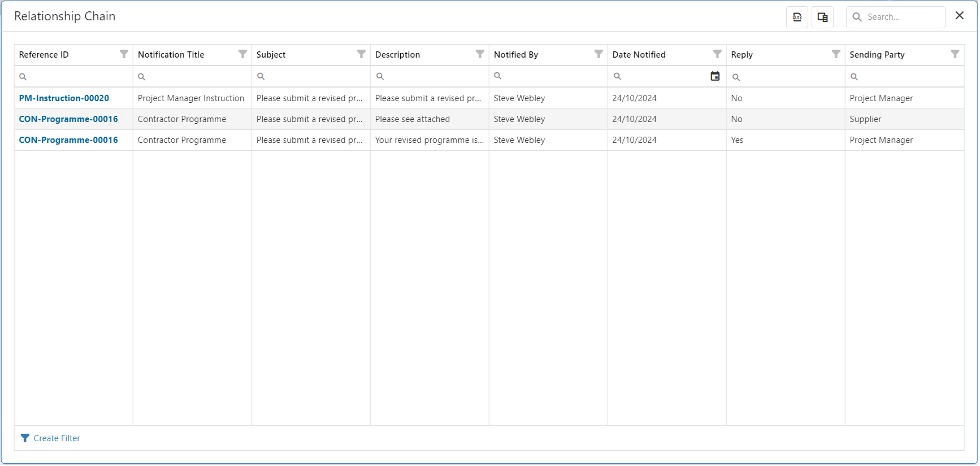980x466 pixels.
Task: Sort by the Notified By column header
Action: coord(516,55)
